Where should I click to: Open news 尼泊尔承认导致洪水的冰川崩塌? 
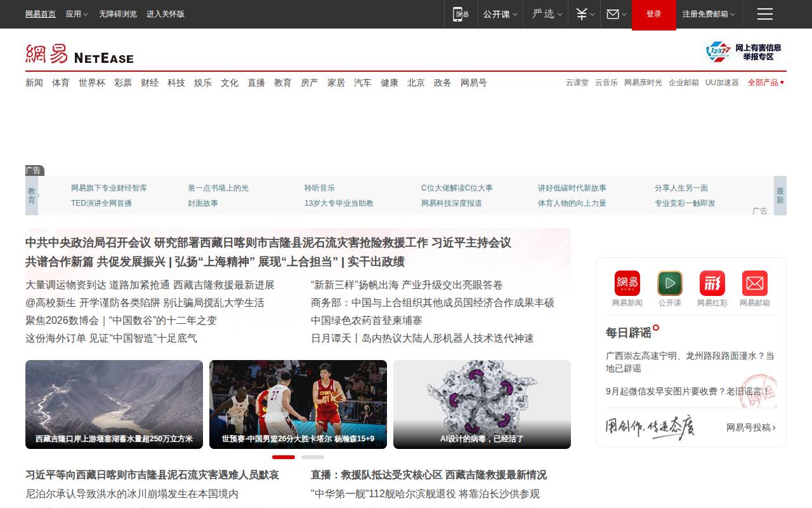pyautogui.click(x=132, y=493)
